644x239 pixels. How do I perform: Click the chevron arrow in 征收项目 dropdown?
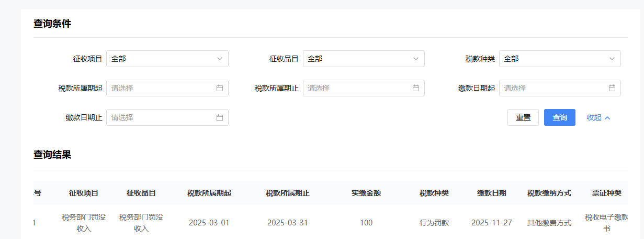pos(220,59)
